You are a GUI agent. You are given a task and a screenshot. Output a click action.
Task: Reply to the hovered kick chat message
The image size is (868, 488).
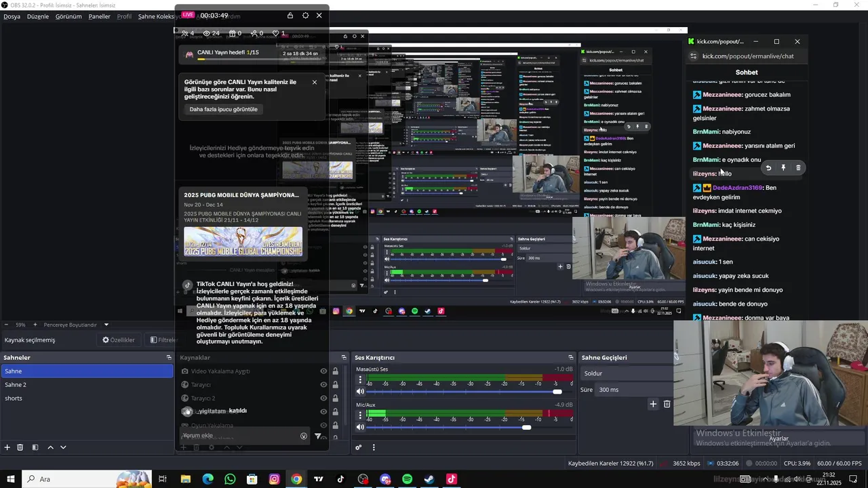coord(768,167)
